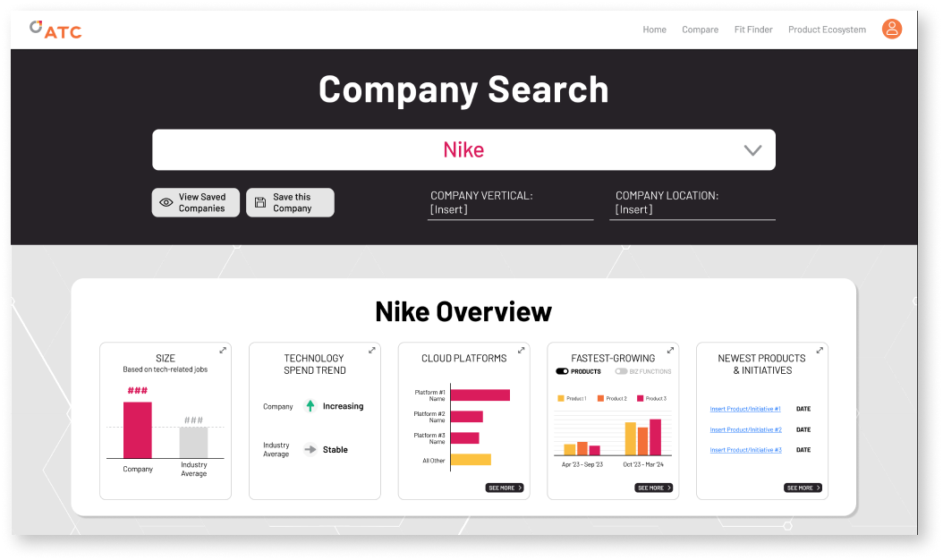Click the Company Location insert field
The width and height of the screenshot is (943, 560).
(692, 210)
